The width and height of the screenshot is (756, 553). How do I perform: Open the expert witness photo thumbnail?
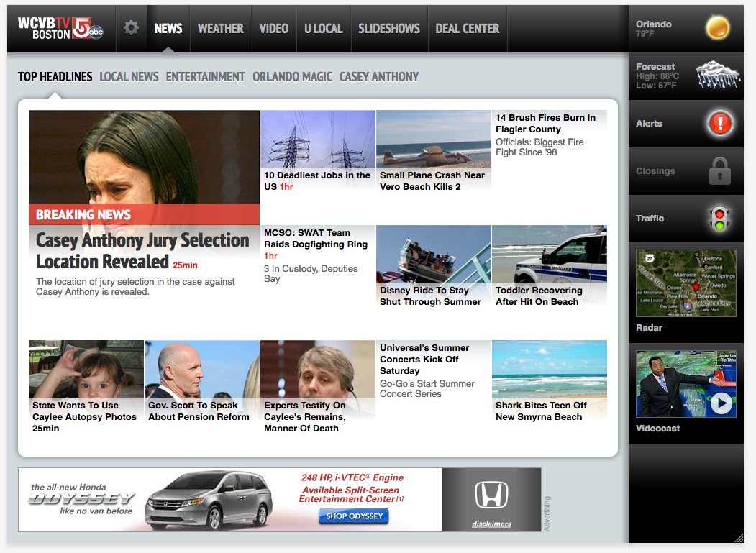point(318,369)
